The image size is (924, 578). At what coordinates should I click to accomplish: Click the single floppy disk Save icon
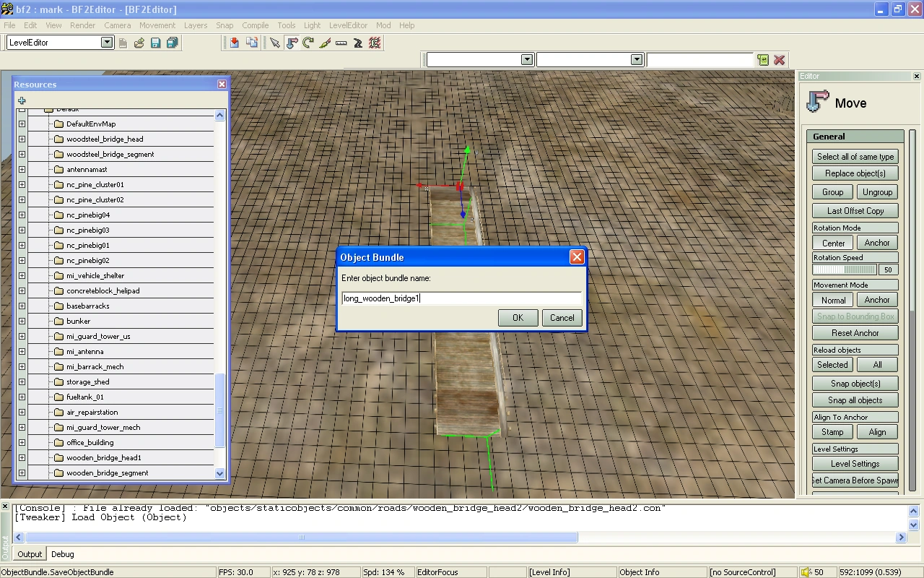point(155,43)
